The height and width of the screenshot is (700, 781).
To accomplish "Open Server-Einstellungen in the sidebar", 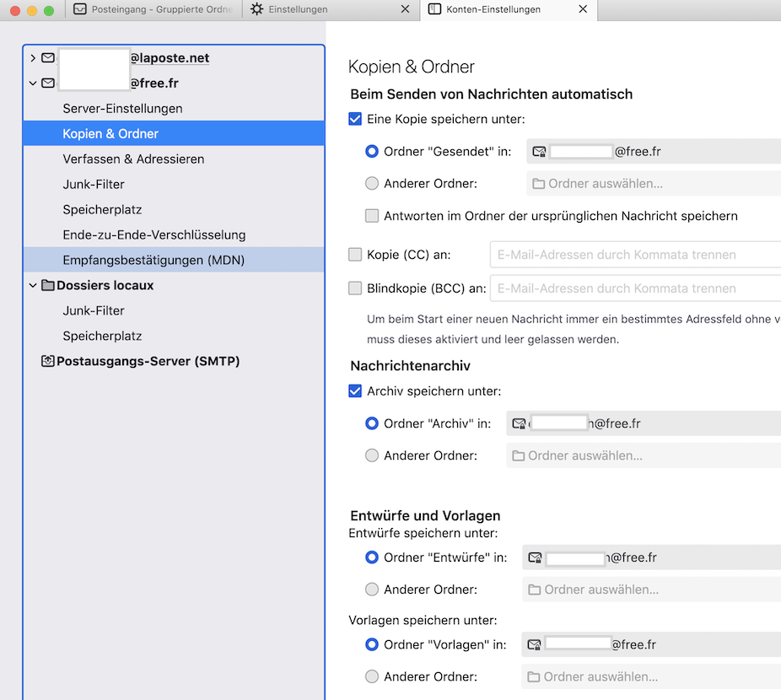I will (122, 109).
